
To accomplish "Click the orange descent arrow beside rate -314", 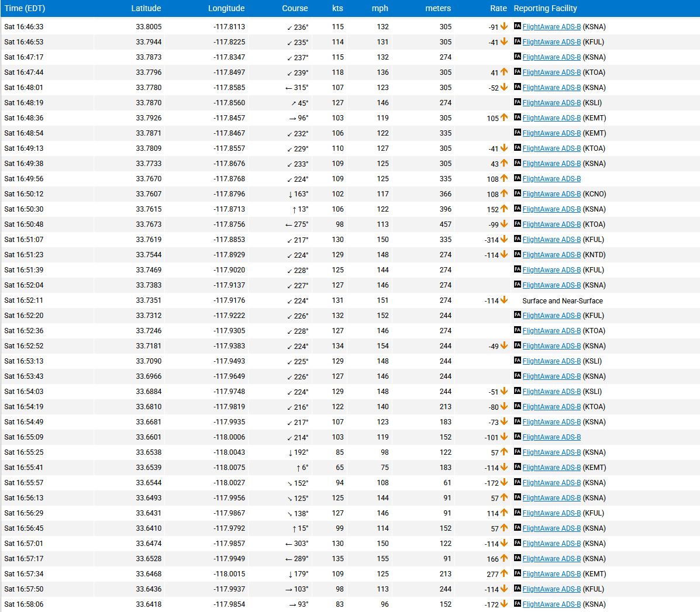I will click(504, 239).
